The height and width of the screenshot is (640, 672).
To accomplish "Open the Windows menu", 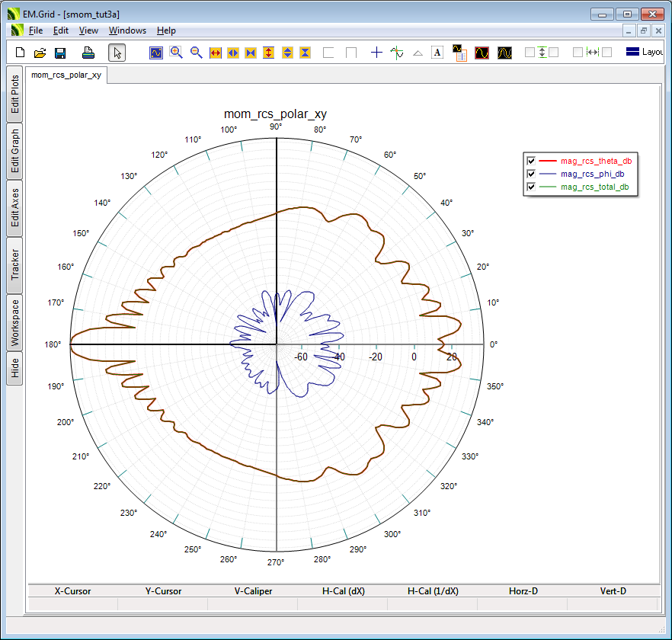I will (127, 30).
